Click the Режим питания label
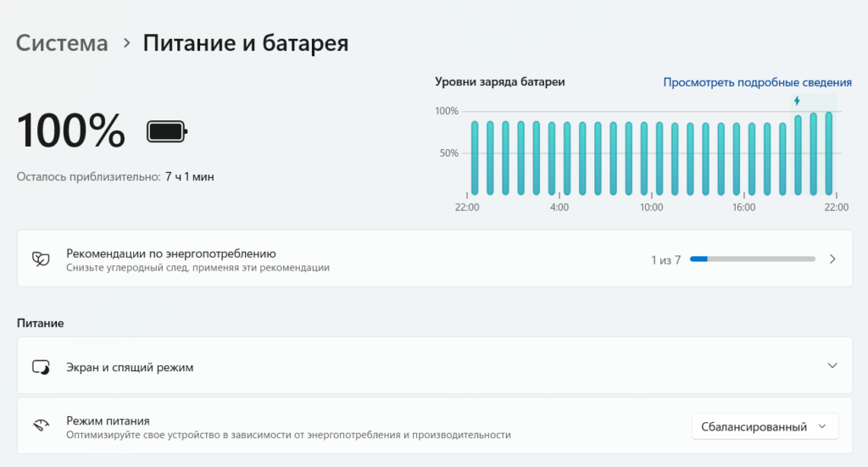Image resolution: width=868 pixels, height=467 pixels. click(108, 420)
